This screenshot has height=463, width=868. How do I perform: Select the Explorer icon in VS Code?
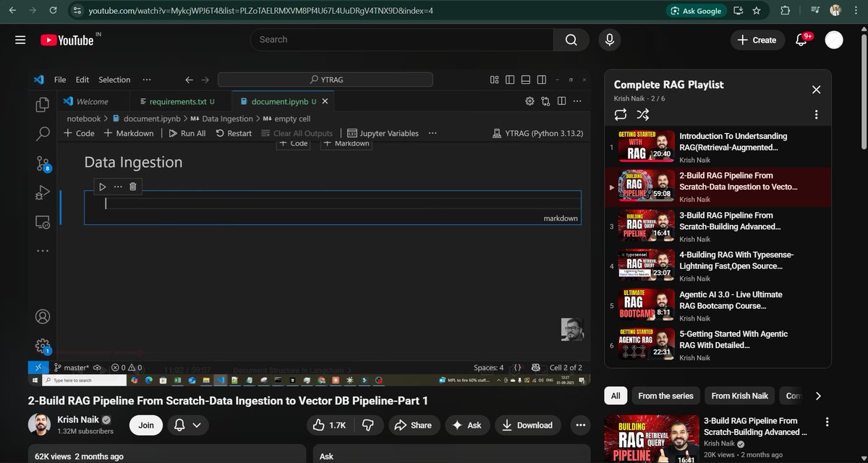click(43, 104)
